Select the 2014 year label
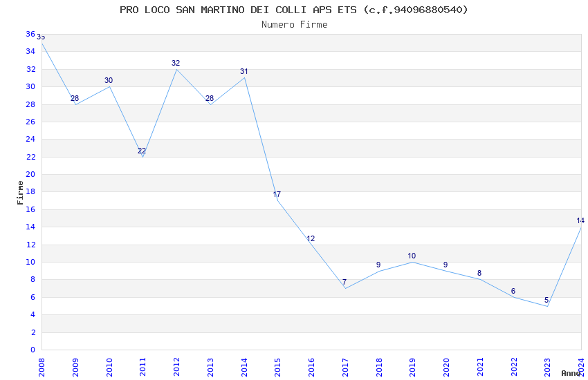 point(244,368)
